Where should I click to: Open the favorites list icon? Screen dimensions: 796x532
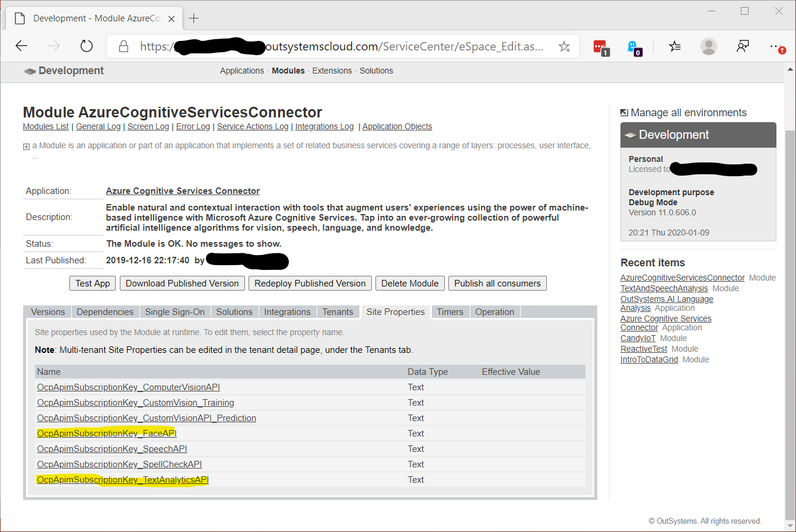(x=675, y=46)
